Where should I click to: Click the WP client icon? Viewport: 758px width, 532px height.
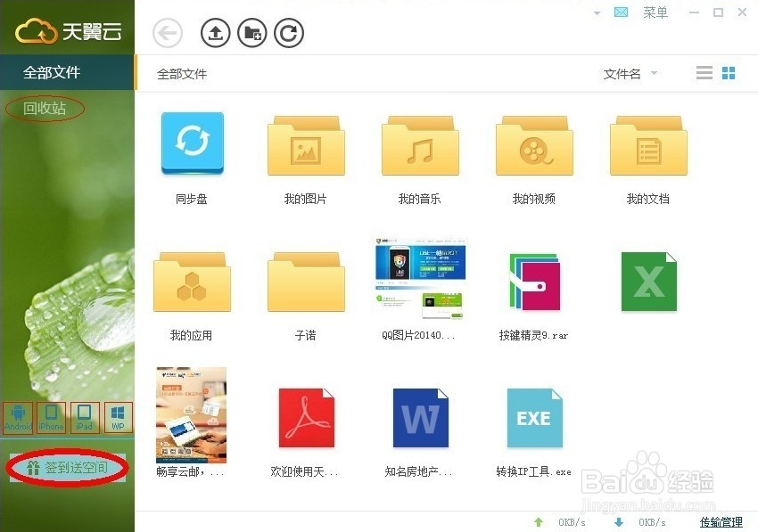118,418
